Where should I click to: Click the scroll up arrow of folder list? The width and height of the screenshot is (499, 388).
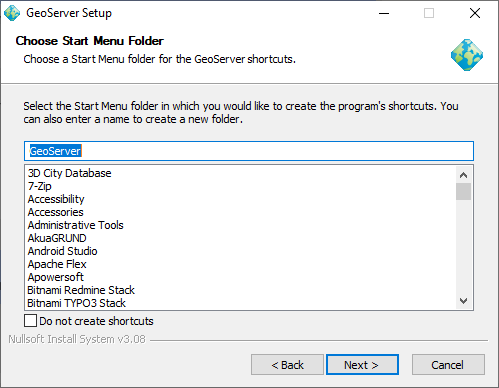pos(463,175)
